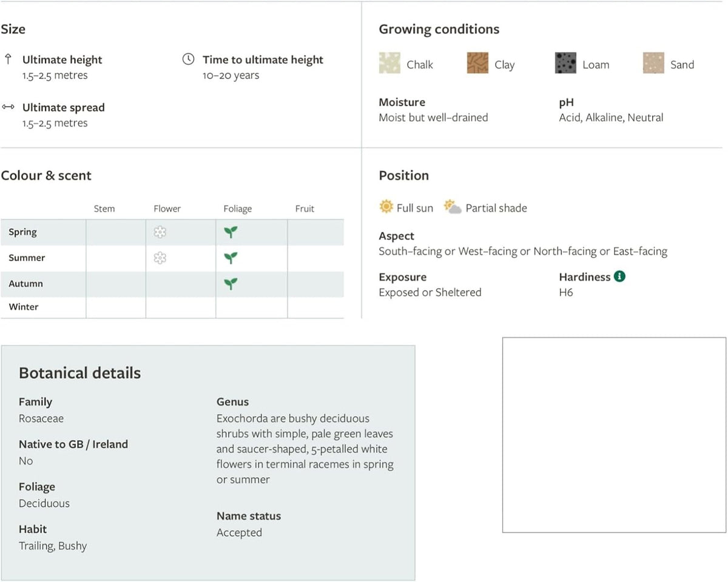Viewport: 728px width, 582px height.
Task: Click the Deciduous foliage value
Action: (x=44, y=503)
